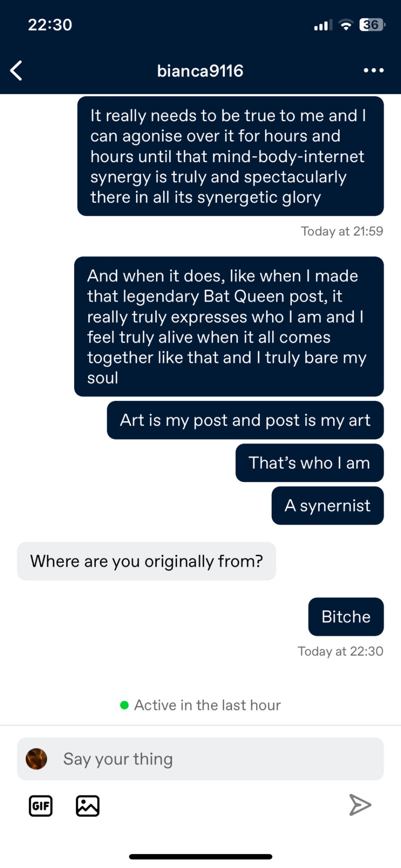Tap the mind-body-internet synergy message
The width and height of the screenshot is (401, 868).
click(x=230, y=156)
